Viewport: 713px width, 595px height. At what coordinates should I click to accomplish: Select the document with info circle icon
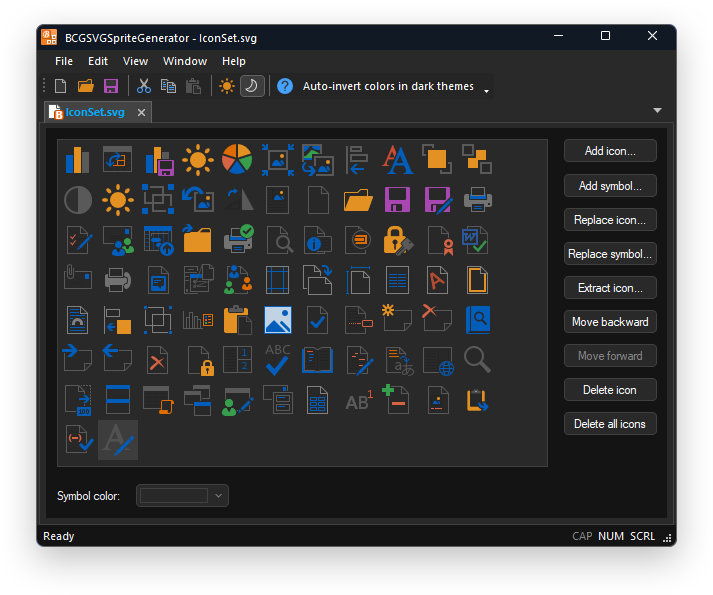[317, 240]
